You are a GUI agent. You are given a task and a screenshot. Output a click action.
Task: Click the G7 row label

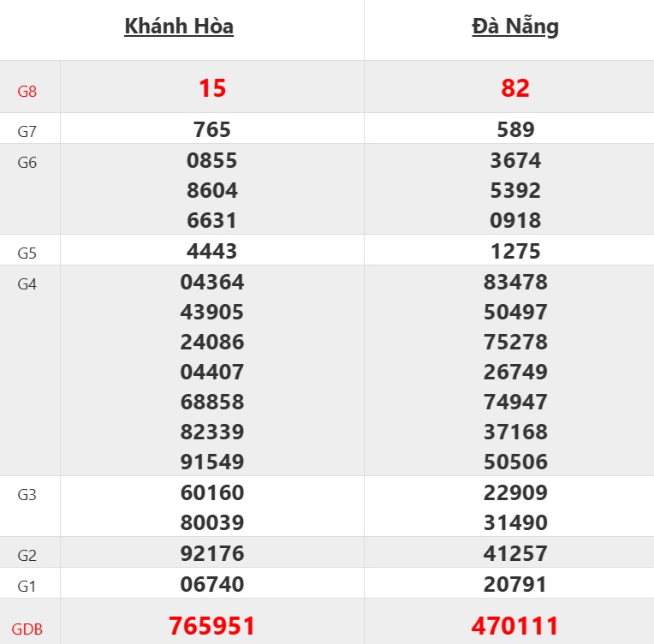27,131
